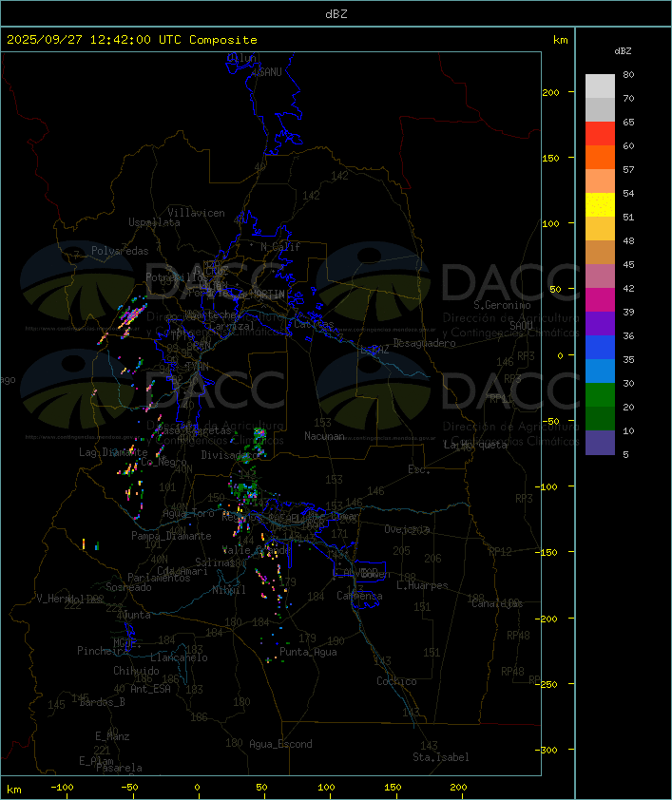The height and width of the screenshot is (800, 672).
Task: Click the S.Geronimo map label
Action: pos(502,305)
